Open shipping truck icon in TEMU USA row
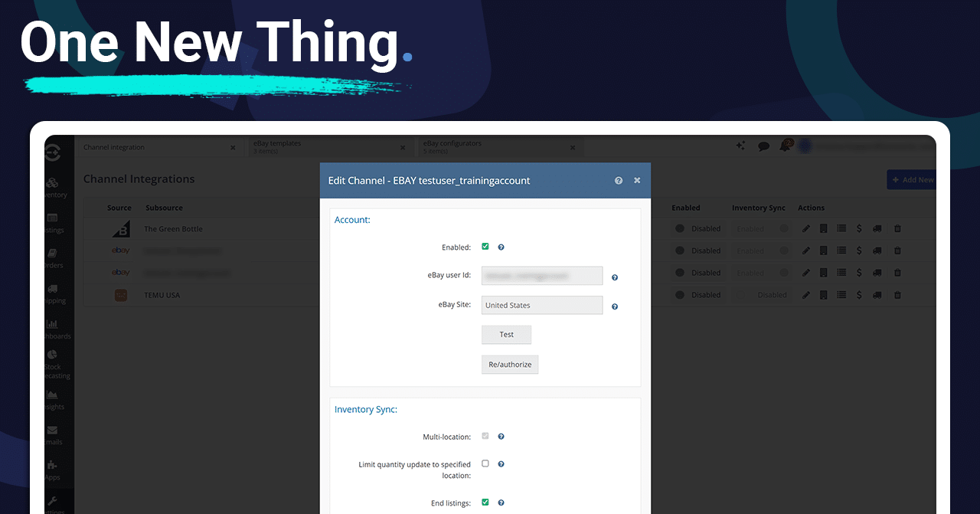980x514 pixels. tap(877, 295)
